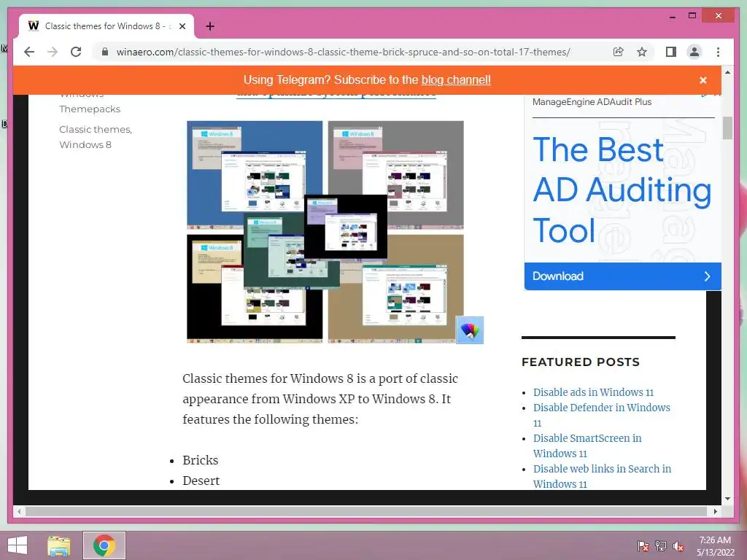The image size is (747, 560).
Task: Open the classic themes screenshot collage
Action: 325,232
